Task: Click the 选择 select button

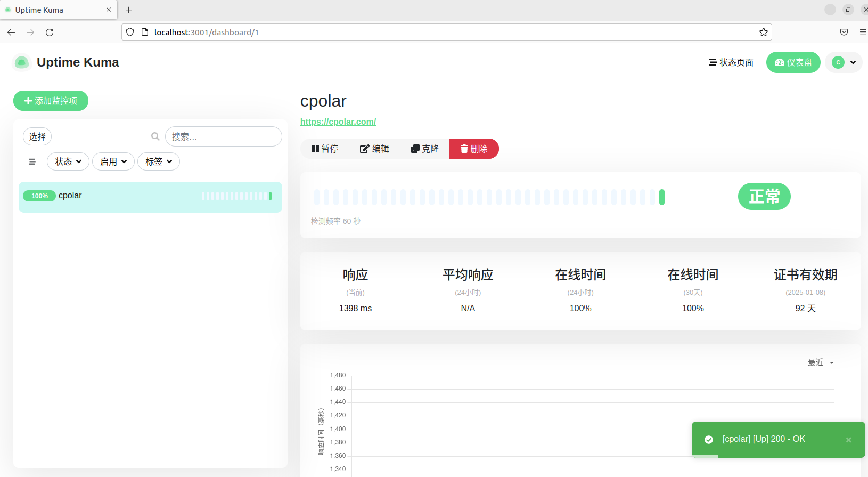Action: pos(37,136)
